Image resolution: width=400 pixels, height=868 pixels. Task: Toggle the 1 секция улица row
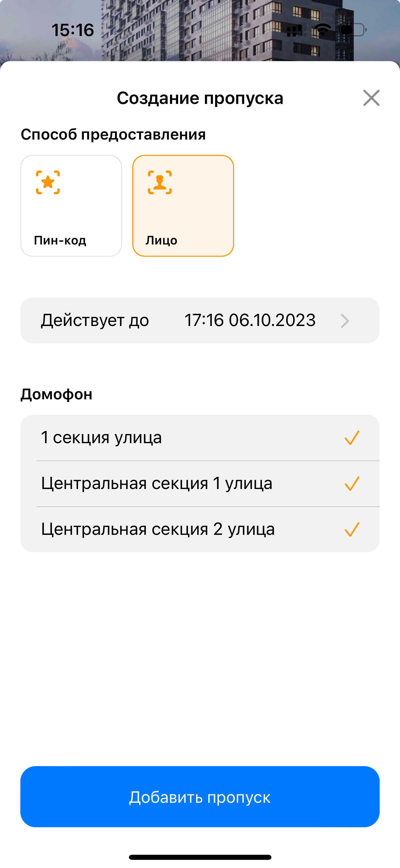200,438
